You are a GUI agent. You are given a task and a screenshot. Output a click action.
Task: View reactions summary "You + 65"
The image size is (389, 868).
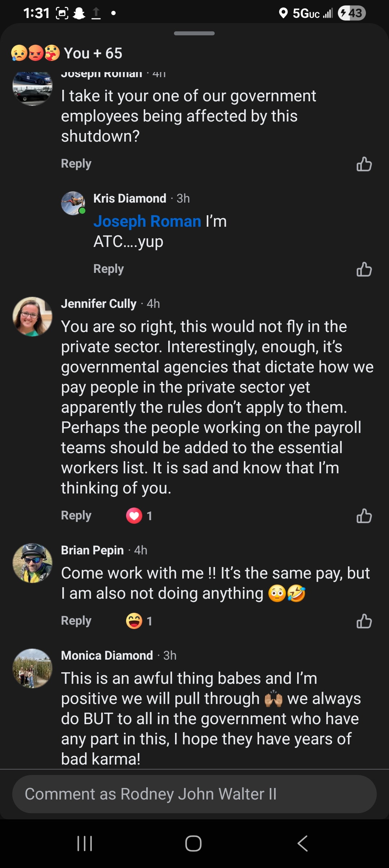pos(67,53)
